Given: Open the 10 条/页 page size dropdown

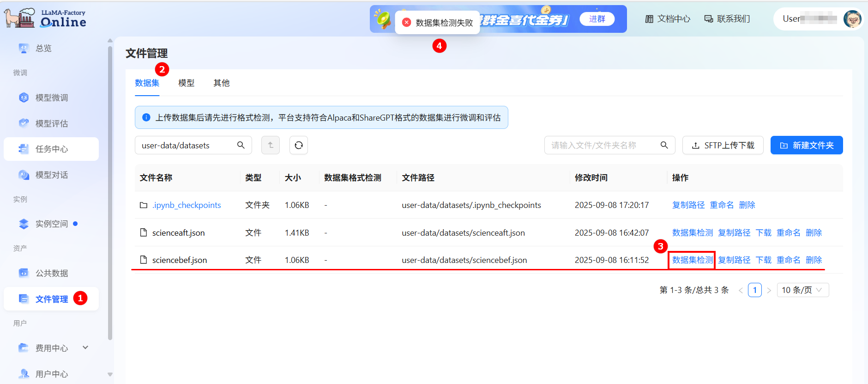Looking at the screenshot, I should coord(802,290).
